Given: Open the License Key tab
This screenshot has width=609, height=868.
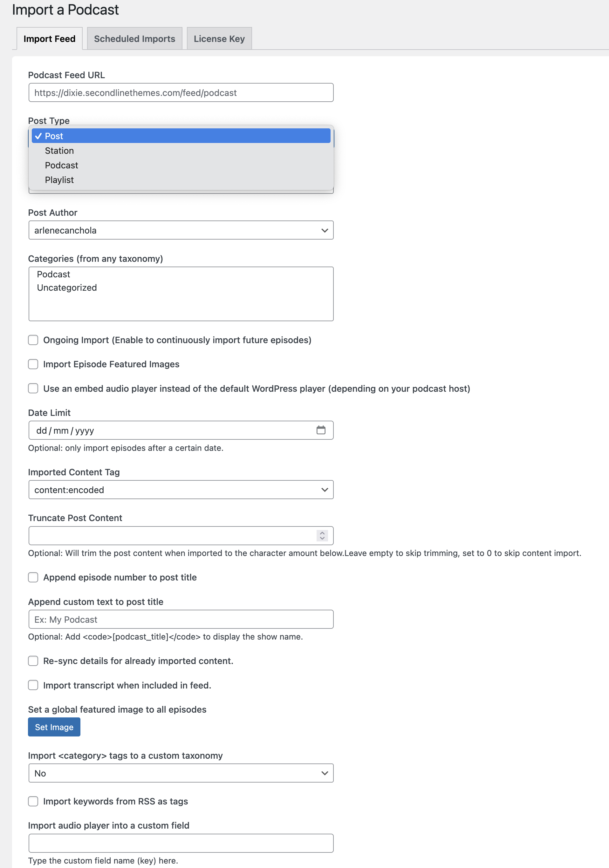Looking at the screenshot, I should point(219,38).
